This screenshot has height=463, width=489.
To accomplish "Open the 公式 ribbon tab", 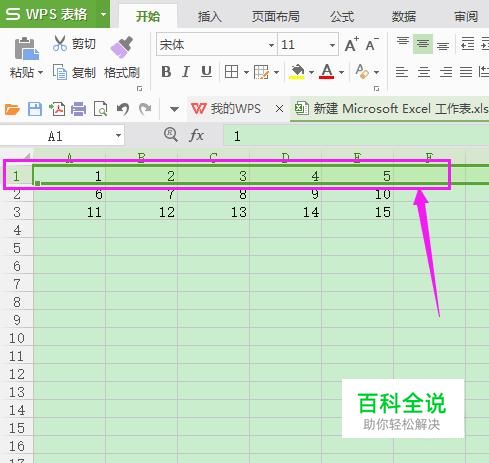I will point(342,16).
